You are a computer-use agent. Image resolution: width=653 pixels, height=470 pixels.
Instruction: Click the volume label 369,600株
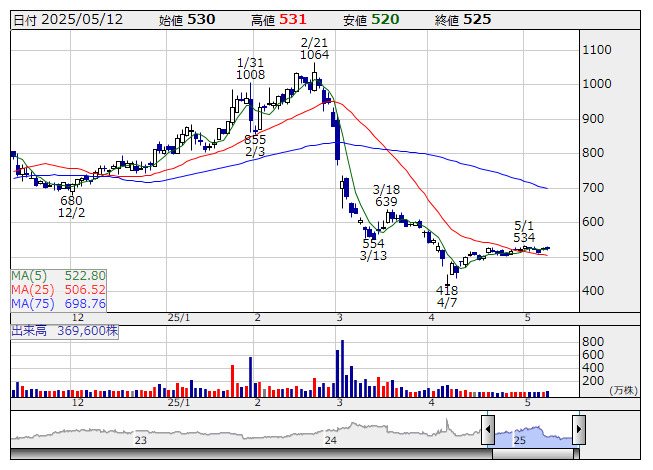click(65, 331)
